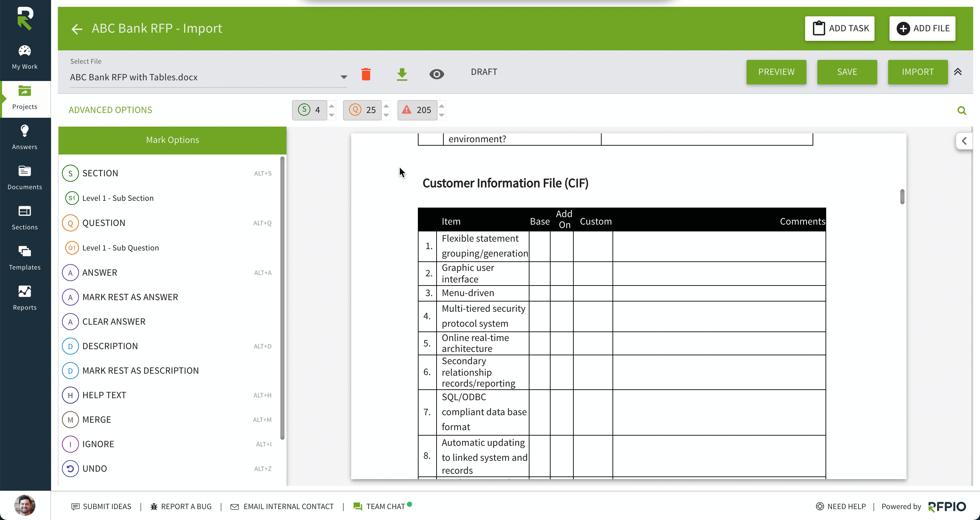
Task: Step warning counter down
Action: click(x=442, y=115)
